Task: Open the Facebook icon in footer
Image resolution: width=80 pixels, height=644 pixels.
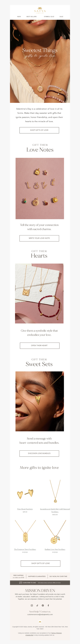Action: 48,605
